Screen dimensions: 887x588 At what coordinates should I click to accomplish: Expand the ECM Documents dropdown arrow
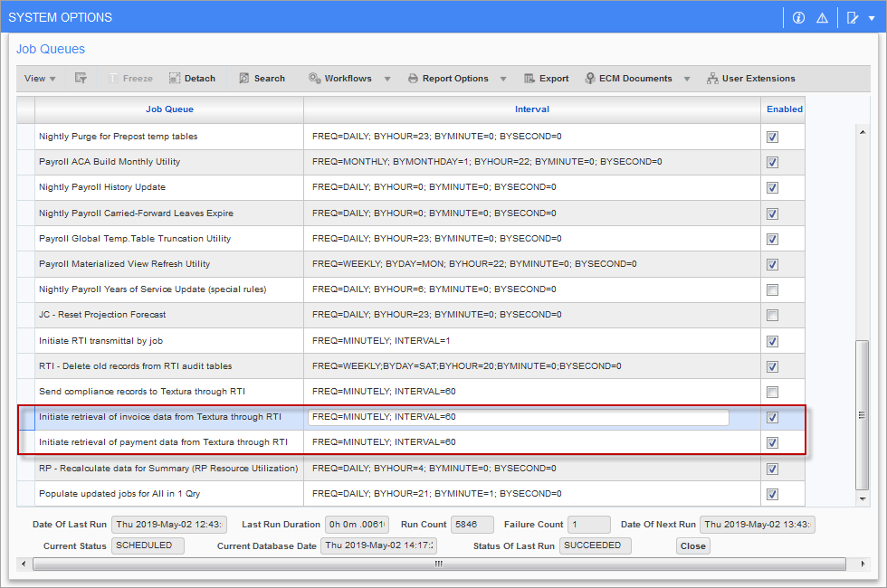687,79
